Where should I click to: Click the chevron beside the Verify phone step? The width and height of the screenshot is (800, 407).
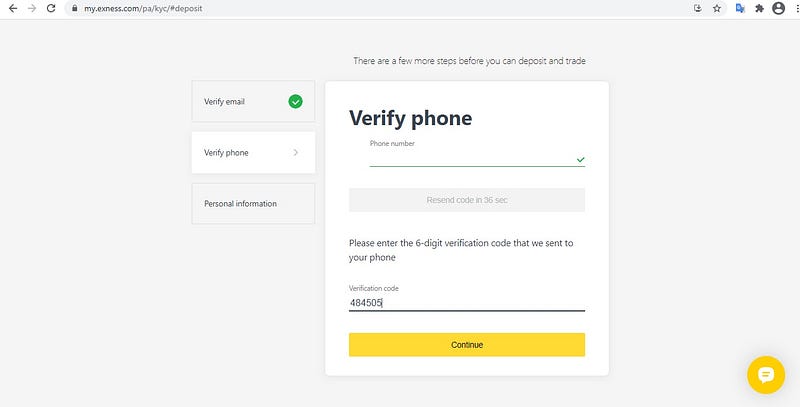(x=296, y=152)
